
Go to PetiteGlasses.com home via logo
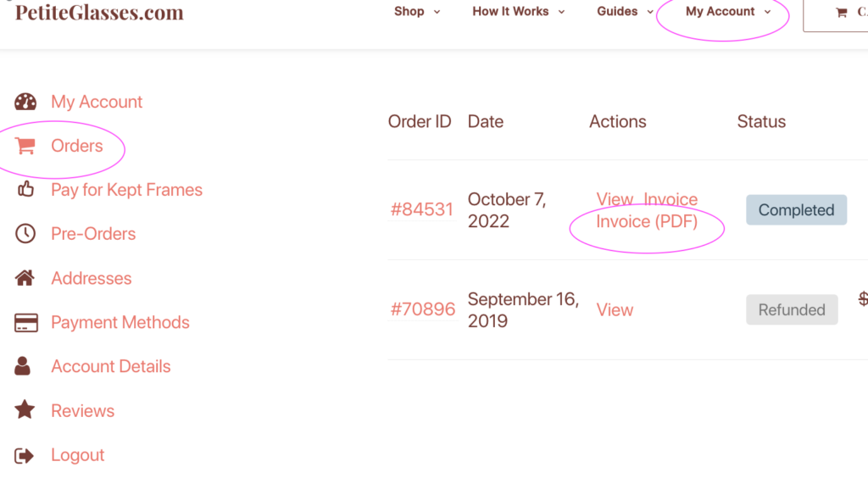point(99,12)
